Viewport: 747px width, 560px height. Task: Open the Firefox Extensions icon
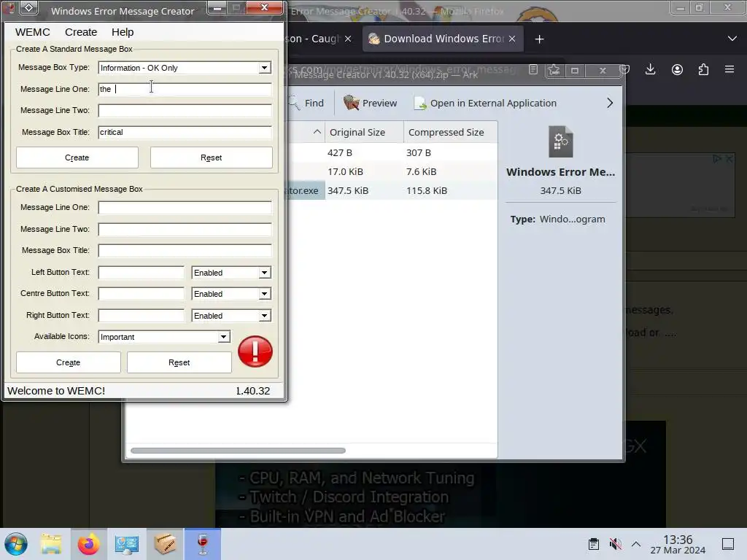703,69
